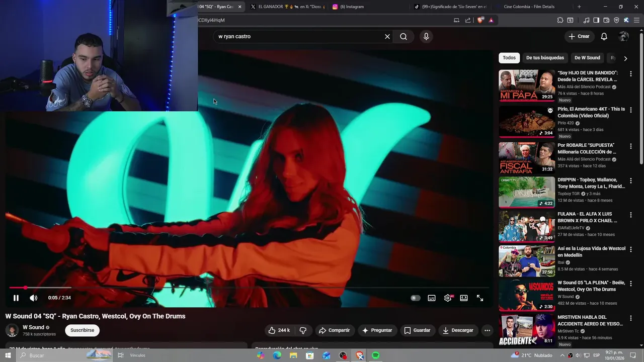Select the 'De tus búsquedas' filter chip
The height and width of the screenshot is (362, 644).
(545, 58)
